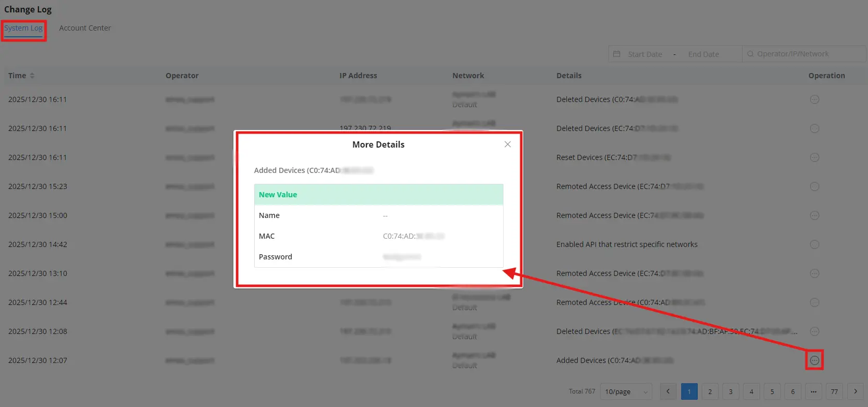Image resolution: width=868 pixels, height=407 pixels.
Task: Set the End Date field
Action: point(703,54)
